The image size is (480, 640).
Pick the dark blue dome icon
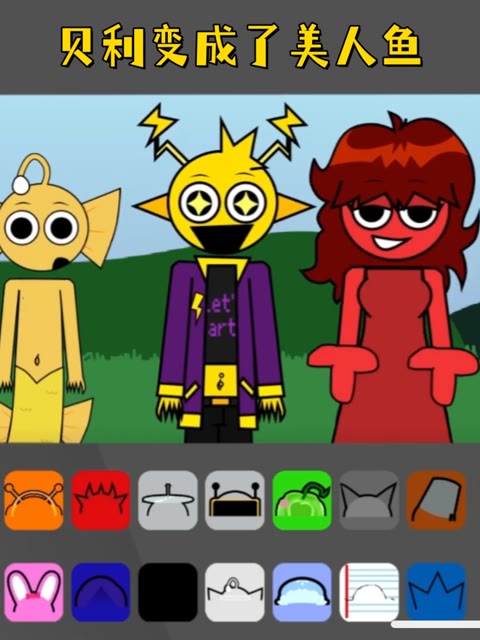tap(101, 592)
